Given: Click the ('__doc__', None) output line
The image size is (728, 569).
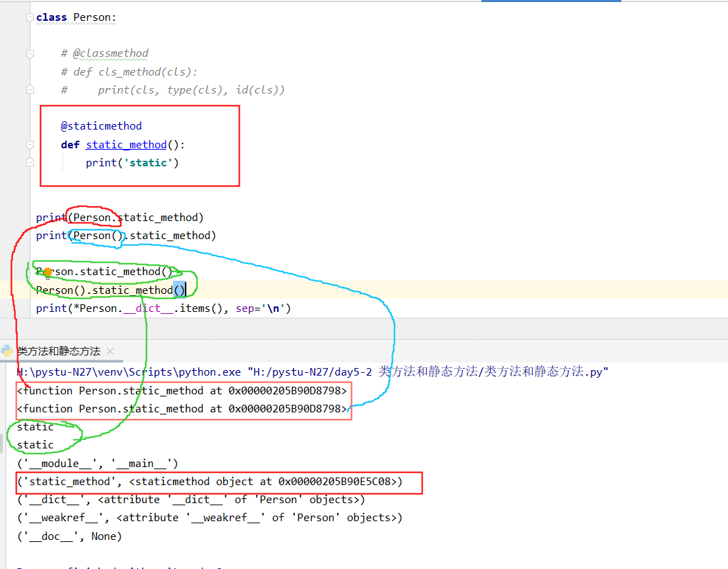Looking at the screenshot, I should click(69, 536).
